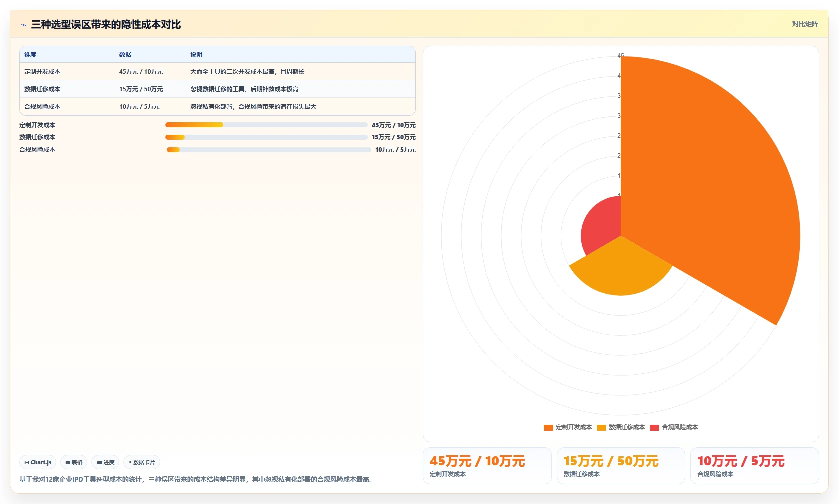839x504 pixels.
Task: Click the 进度 tag chip
Action: (x=105, y=462)
